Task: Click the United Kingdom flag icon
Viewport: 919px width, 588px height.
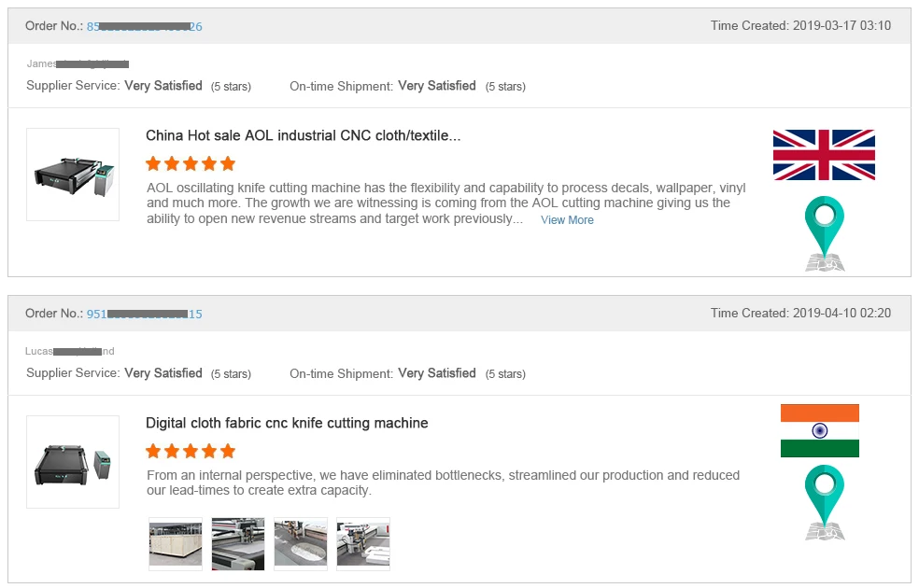Action: point(824,155)
